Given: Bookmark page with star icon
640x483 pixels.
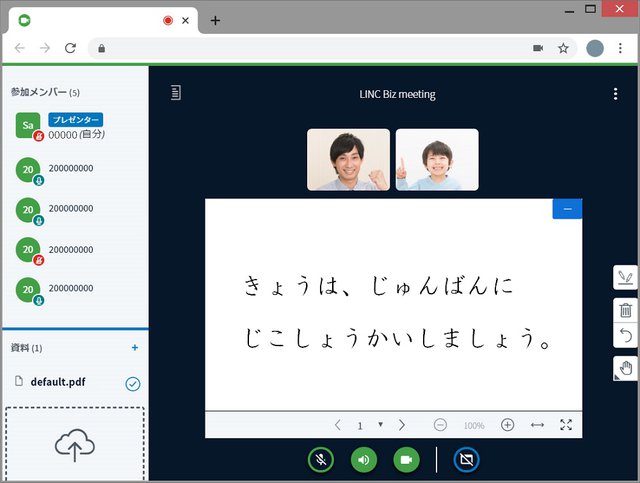Looking at the screenshot, I should [x=563, y=48].
